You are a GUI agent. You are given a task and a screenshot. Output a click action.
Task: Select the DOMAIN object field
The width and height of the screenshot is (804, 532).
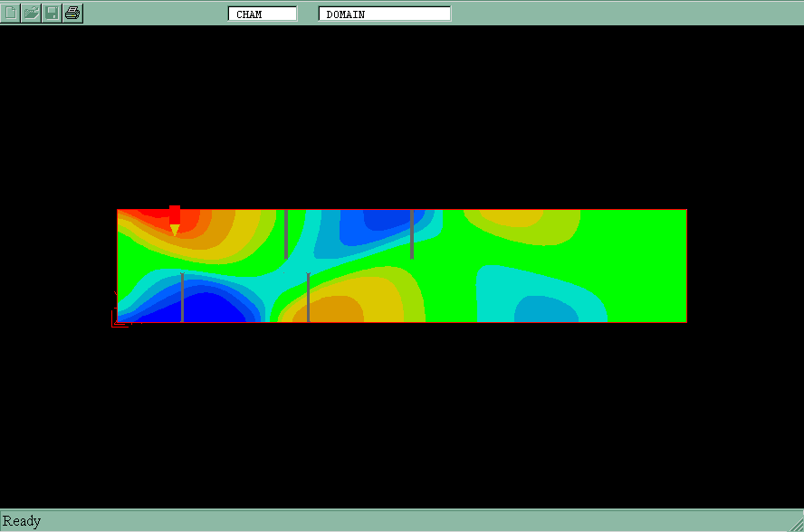(x=384, y=14)
